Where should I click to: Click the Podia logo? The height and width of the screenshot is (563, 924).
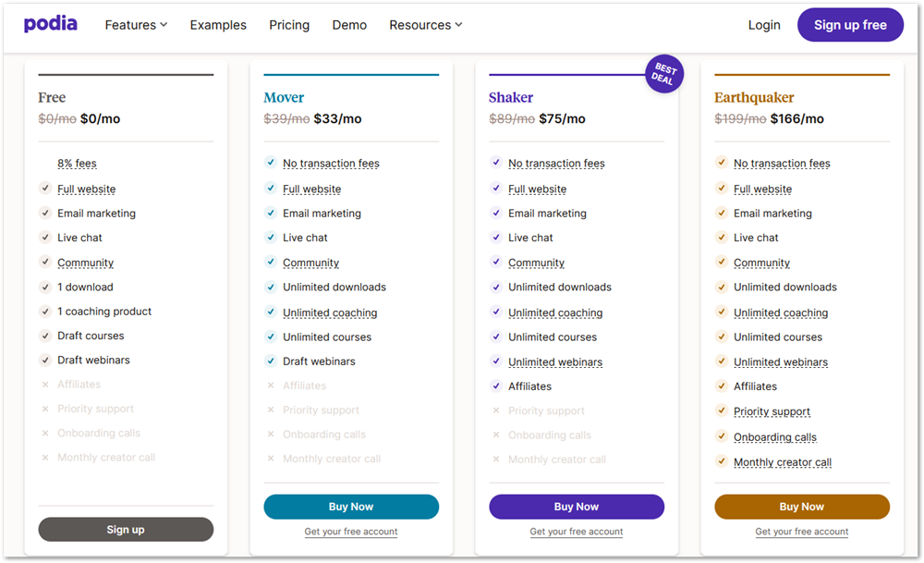point(51,24)
